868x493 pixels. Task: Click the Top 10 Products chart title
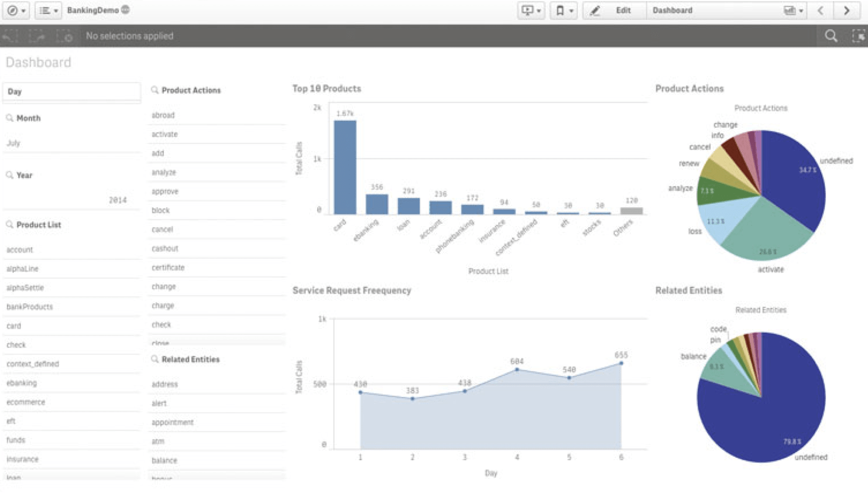click(327, 88)
